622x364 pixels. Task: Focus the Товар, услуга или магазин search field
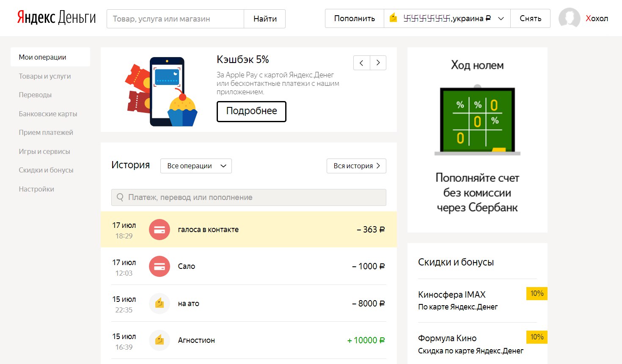175,19
